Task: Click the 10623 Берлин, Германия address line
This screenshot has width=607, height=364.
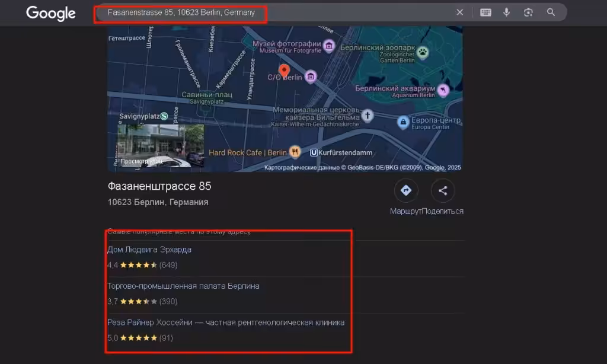Action: 158,202
